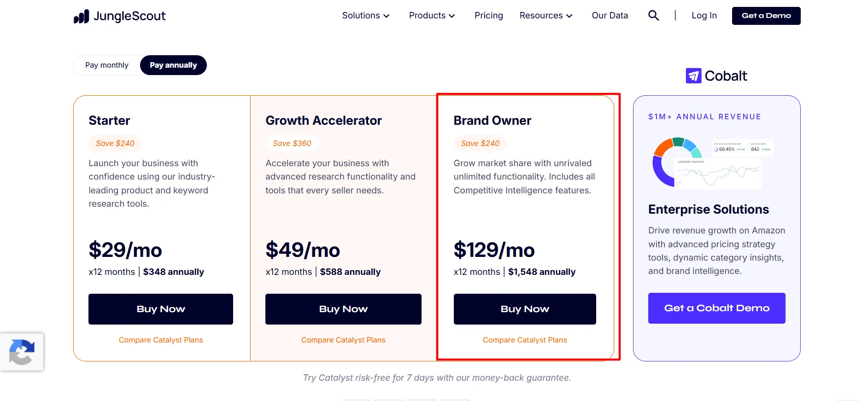Buy the Brand Owner plan now

[x=525, y=309]
